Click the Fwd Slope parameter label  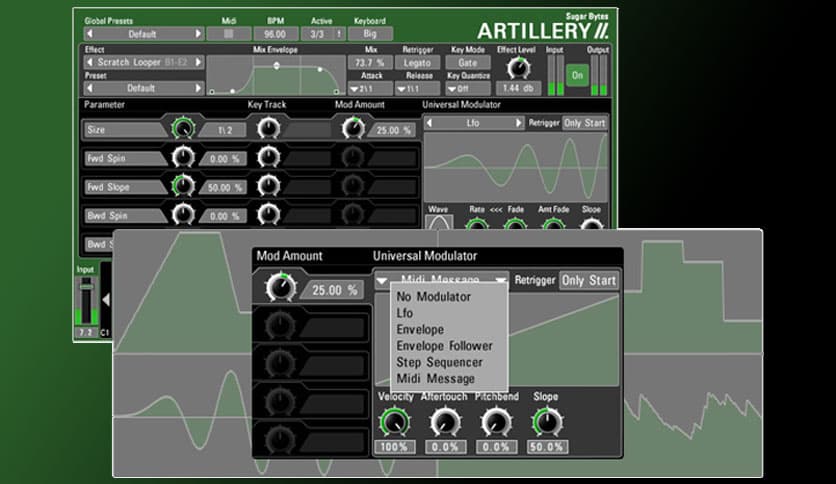[x=124, y=187]
